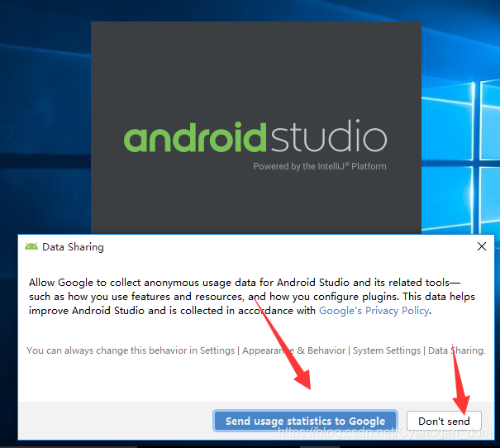
Task: Click the Data Sharing title text
Action: 73,247
